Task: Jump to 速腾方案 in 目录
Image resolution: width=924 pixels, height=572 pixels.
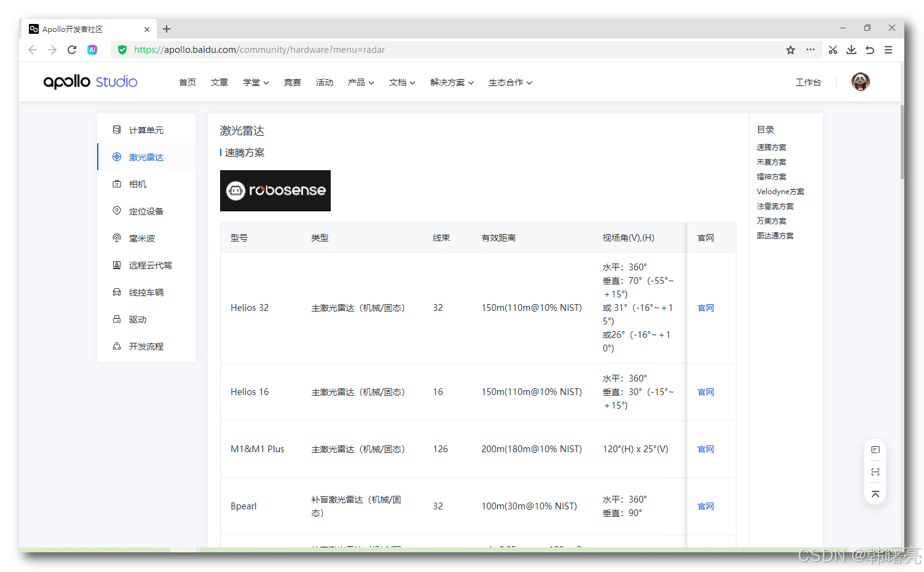Action: tap(772, 147)
